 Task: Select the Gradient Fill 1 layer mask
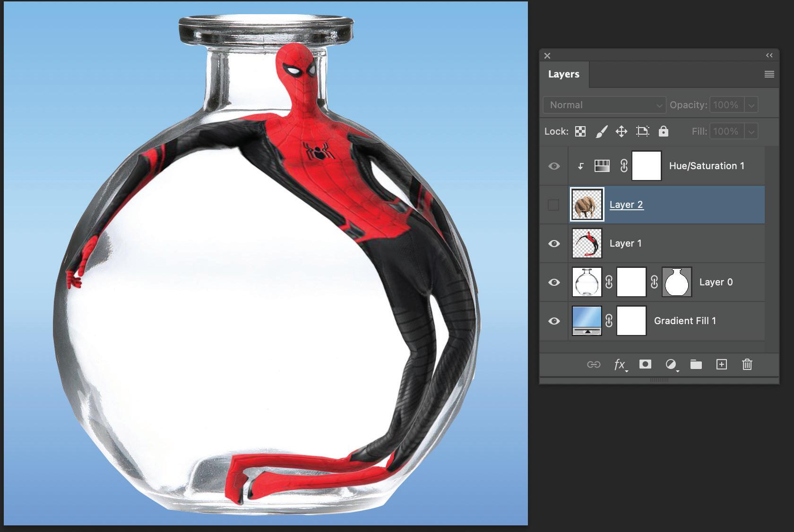tap(631, 321)
